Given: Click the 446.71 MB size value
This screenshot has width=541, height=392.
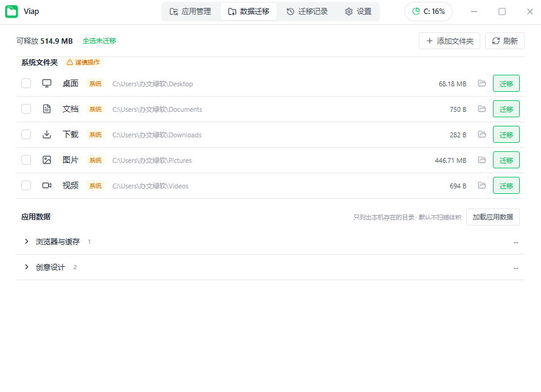Looking at the screenshot, I should tap(450, 160).
